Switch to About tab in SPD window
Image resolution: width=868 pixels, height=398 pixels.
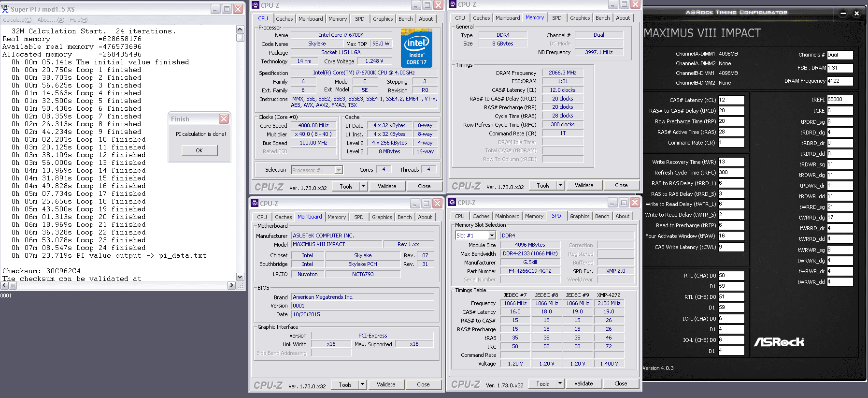coord(623,216)
